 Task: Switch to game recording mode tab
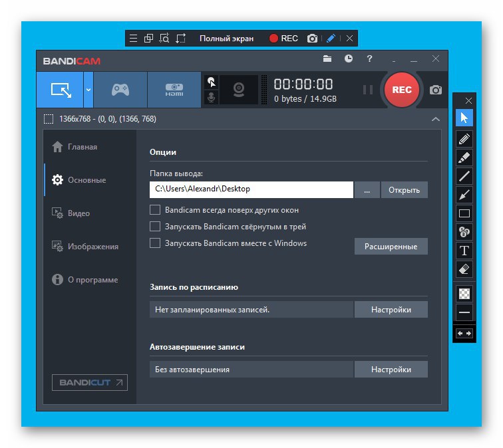click(120, 90)
